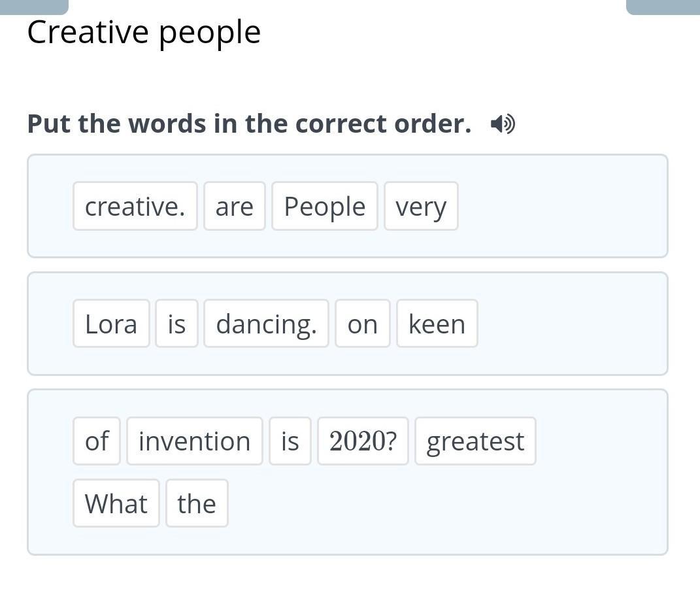Viewport: 700px width, 593px height.
Task: Click the "are" word tile
Action: coord(234,207)
